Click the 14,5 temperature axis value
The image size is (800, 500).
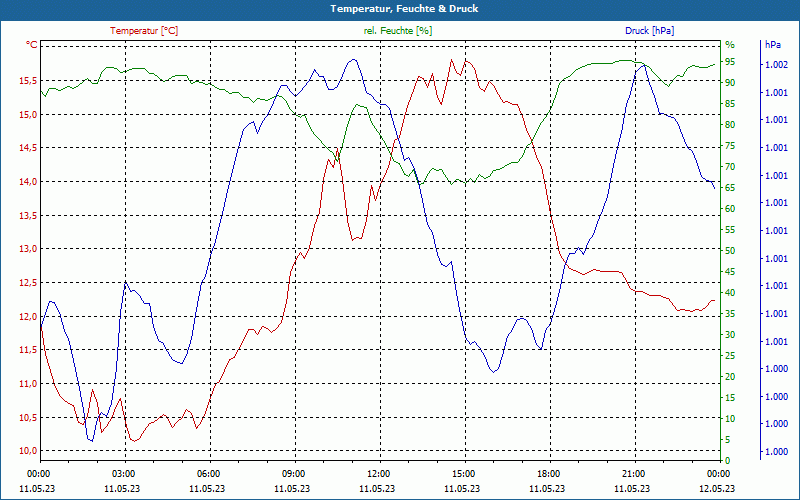click(28, 148)
